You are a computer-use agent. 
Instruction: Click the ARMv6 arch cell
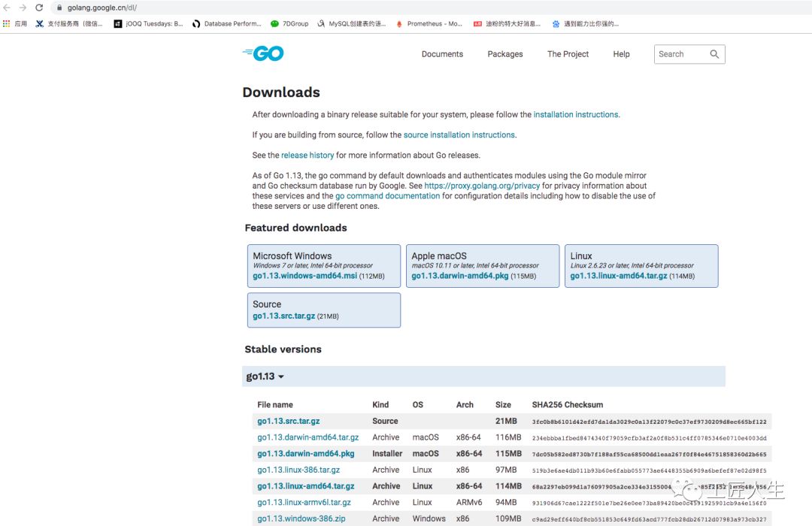(x=469, y=502)
